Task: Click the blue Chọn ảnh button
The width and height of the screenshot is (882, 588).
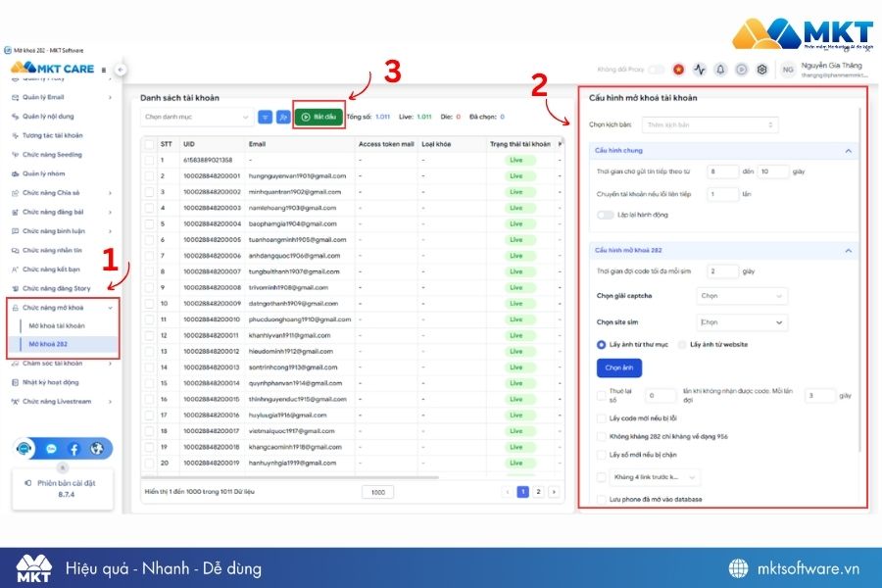Action: tap(618, 368)
